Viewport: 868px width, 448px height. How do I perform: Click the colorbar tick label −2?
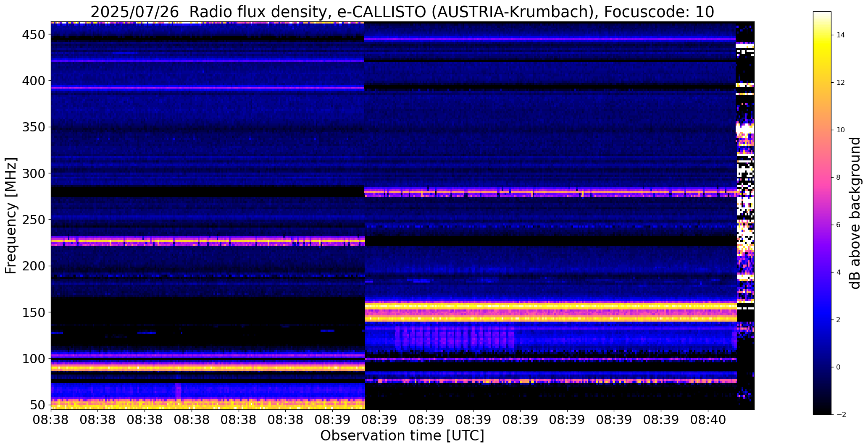tap(841, 415)
